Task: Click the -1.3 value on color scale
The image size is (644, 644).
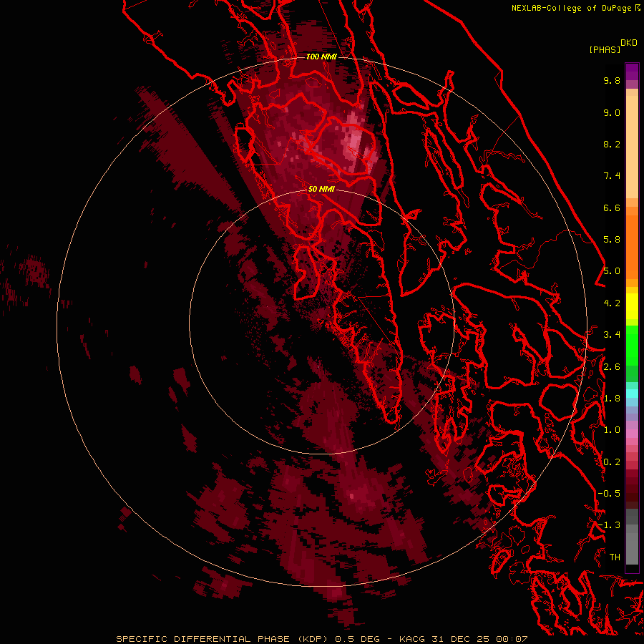Action: (609, 525)
